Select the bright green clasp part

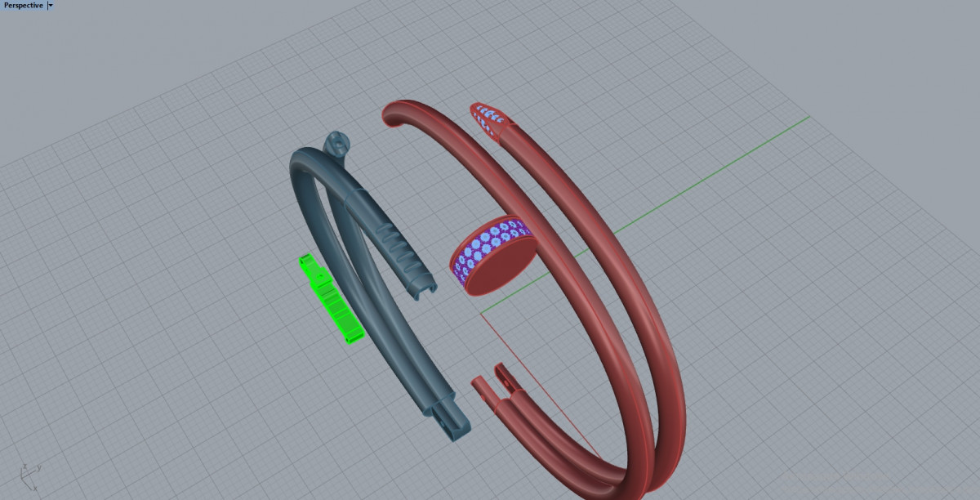point(331,299)
